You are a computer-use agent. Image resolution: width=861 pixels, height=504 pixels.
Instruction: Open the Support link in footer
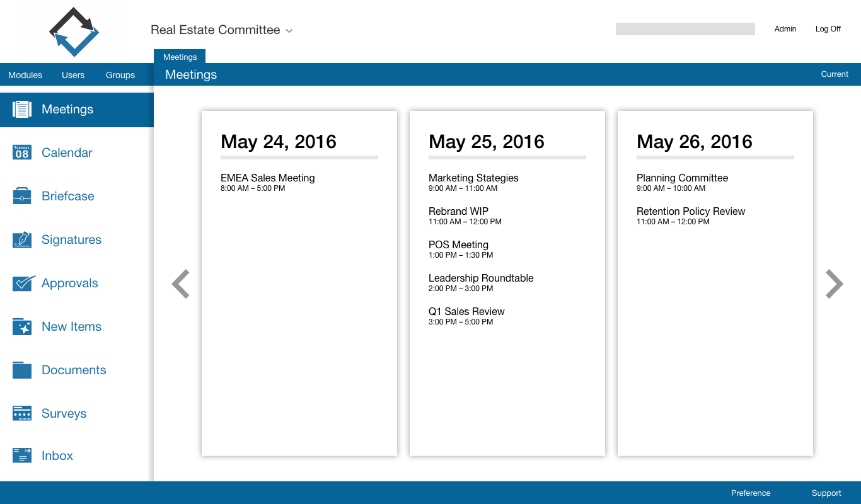[x=826, y=493]
